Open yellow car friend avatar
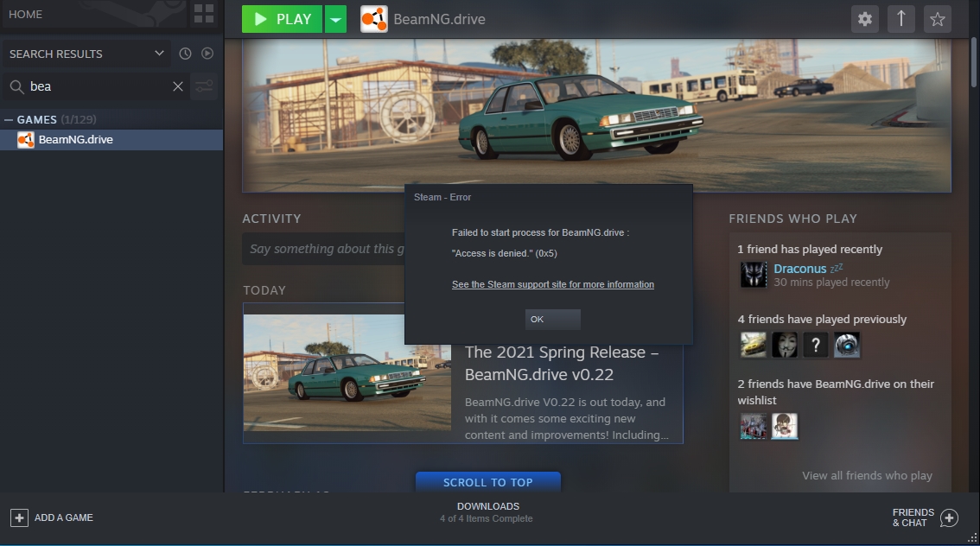The image size is (980, 546). coord(753,345)
